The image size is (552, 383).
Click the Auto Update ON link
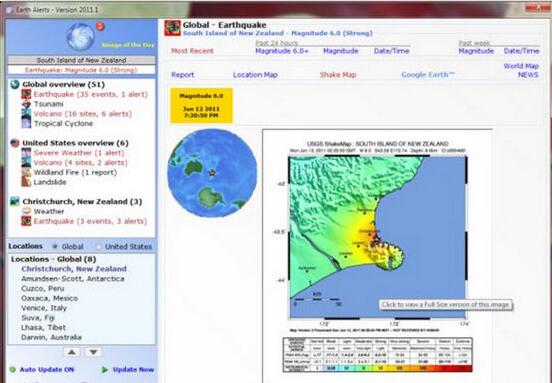point(47,370)
